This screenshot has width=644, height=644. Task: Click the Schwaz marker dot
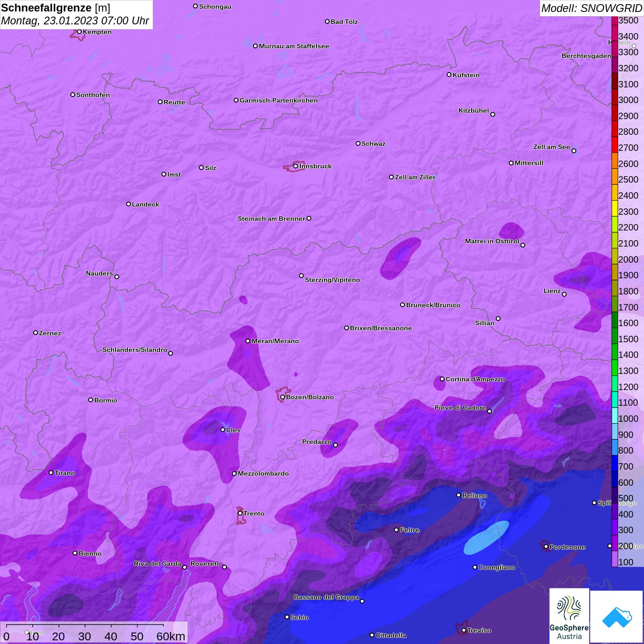click(x=358, y=143)
